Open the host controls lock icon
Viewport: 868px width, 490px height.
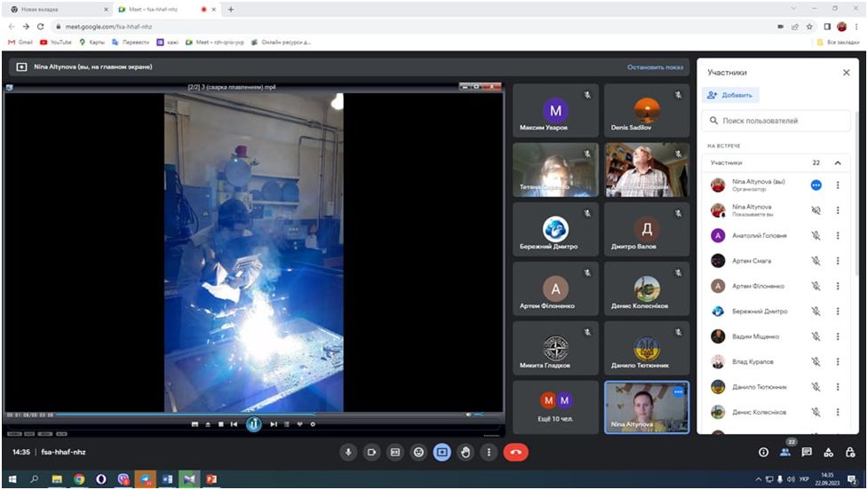coord(850,453)
